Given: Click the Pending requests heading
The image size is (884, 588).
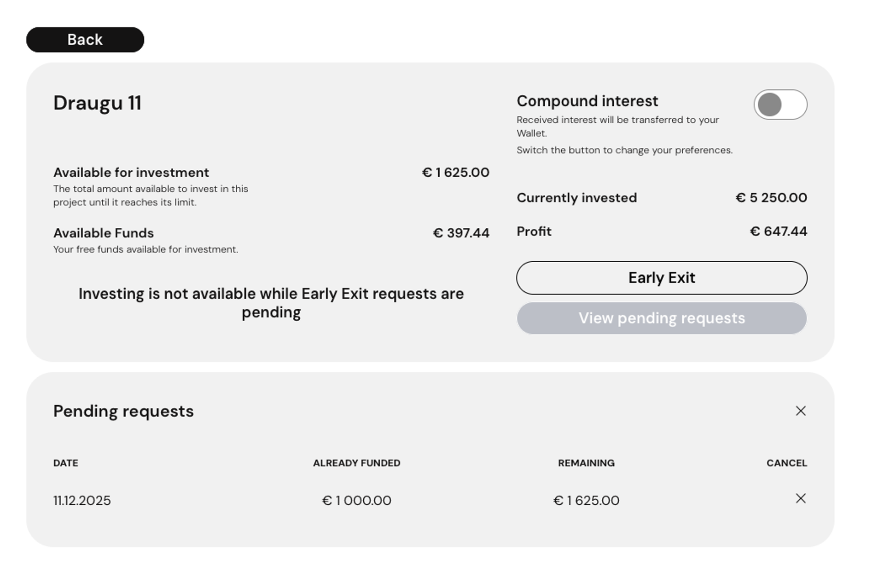Looking at the screenshot, I should click(x=123, y=411).
